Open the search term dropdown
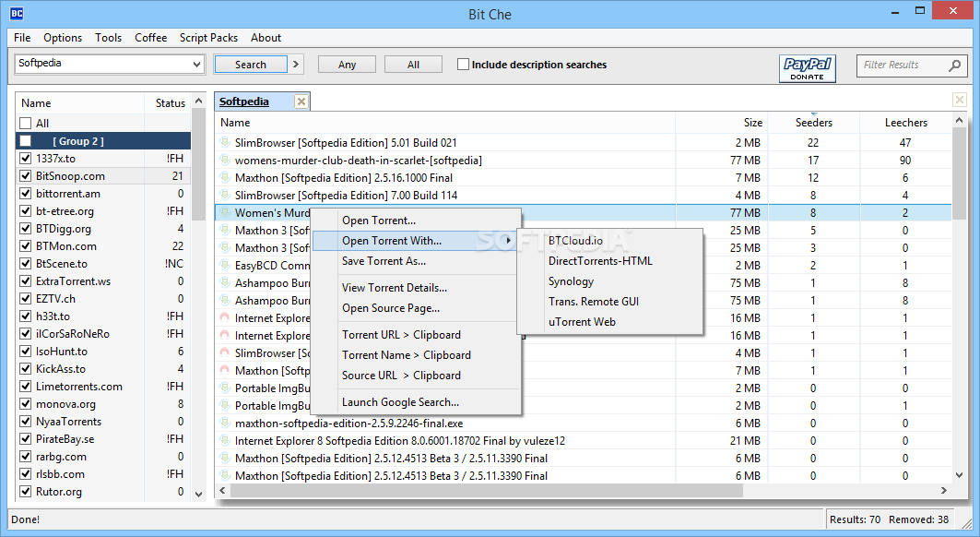This screenshot has width=980, height=537. (197, 64)
